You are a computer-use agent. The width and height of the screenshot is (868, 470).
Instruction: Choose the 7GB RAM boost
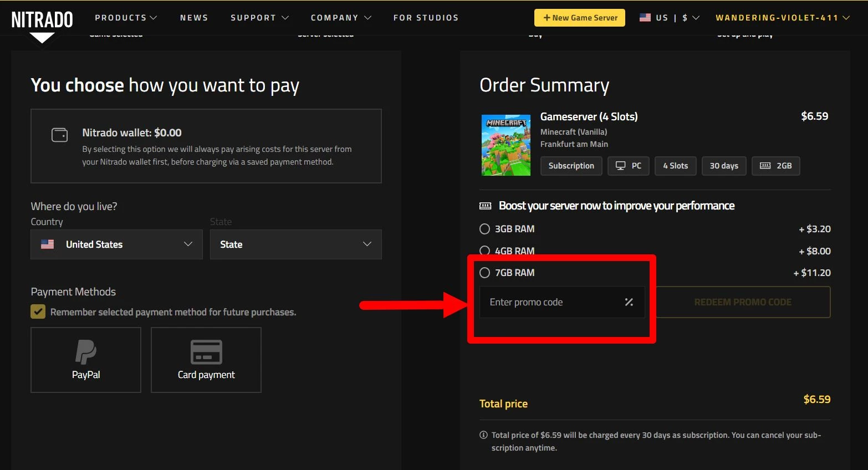[x=485, y=273]
